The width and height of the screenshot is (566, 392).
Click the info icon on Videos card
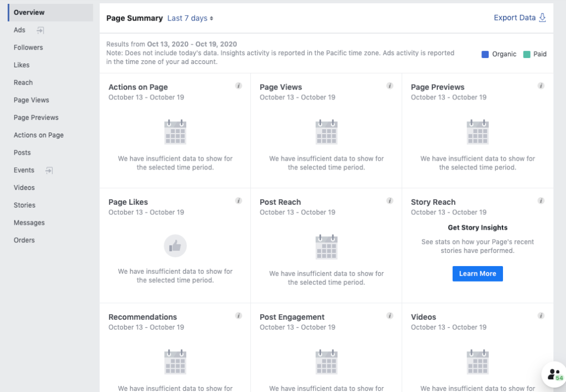[x=541, y=316]
